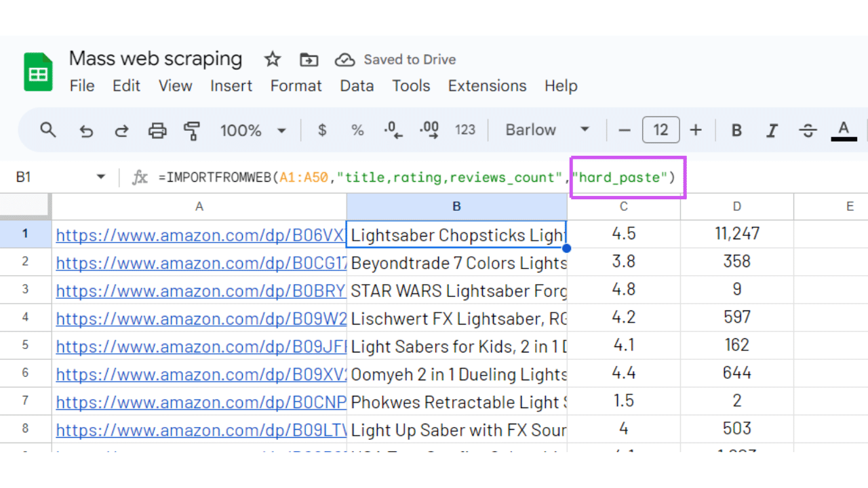Activate the paint format tool
The height and width of the screenshot is (488, 868).
click(193, 130)
